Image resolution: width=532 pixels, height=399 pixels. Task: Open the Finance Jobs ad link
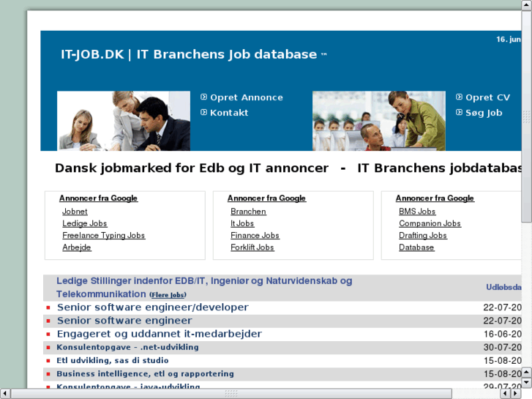click(255, 235)
